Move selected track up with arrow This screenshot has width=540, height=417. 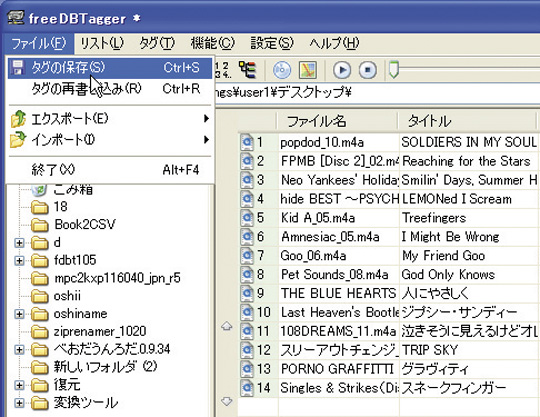click(x=227, y=326)
